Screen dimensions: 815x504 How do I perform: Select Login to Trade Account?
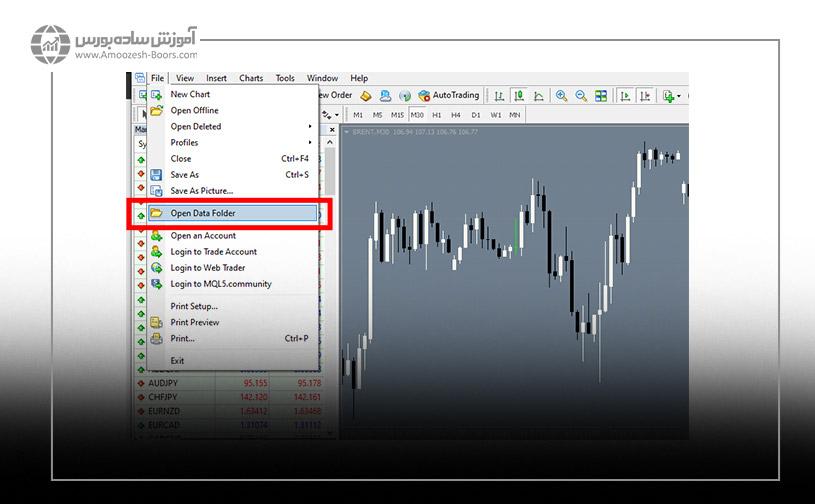coord(213,252)
